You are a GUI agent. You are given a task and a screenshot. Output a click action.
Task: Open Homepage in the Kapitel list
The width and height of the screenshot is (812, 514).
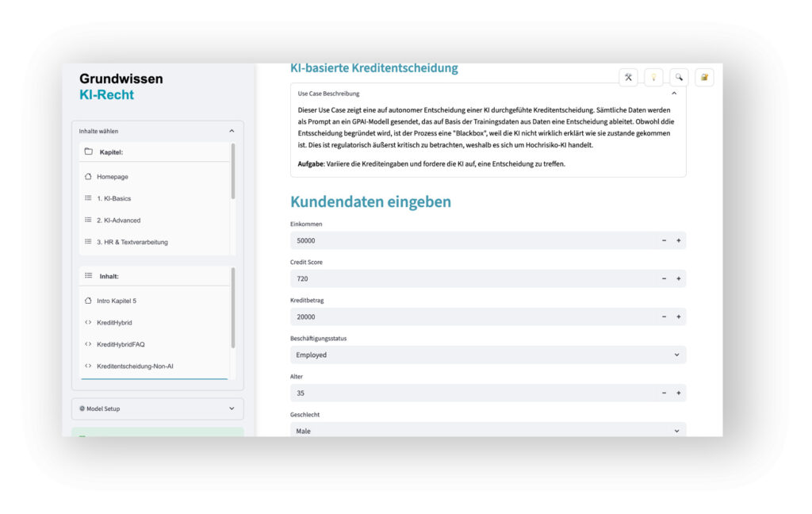pos(112,177)
